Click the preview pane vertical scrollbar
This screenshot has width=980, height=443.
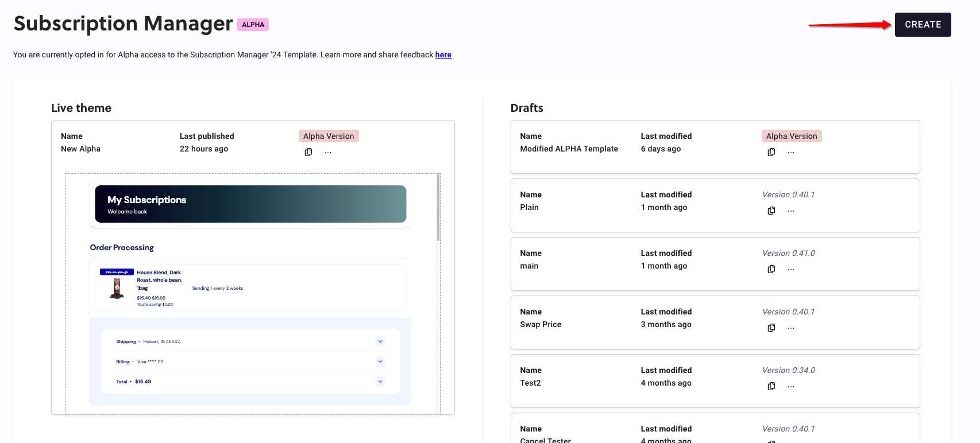pos(438,208)
